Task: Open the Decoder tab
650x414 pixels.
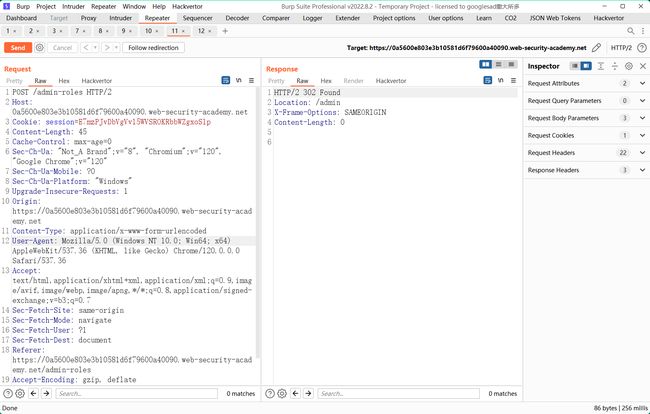Action: pos(238,18)
